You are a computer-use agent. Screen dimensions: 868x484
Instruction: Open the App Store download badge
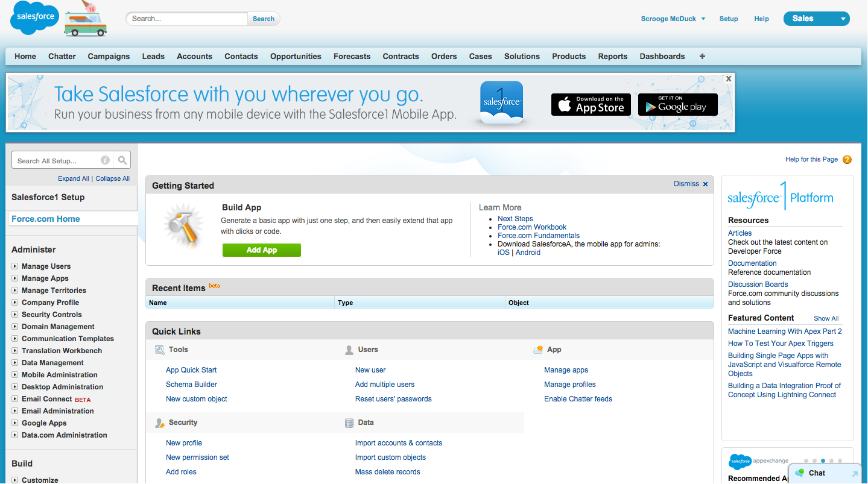point(591,104)
